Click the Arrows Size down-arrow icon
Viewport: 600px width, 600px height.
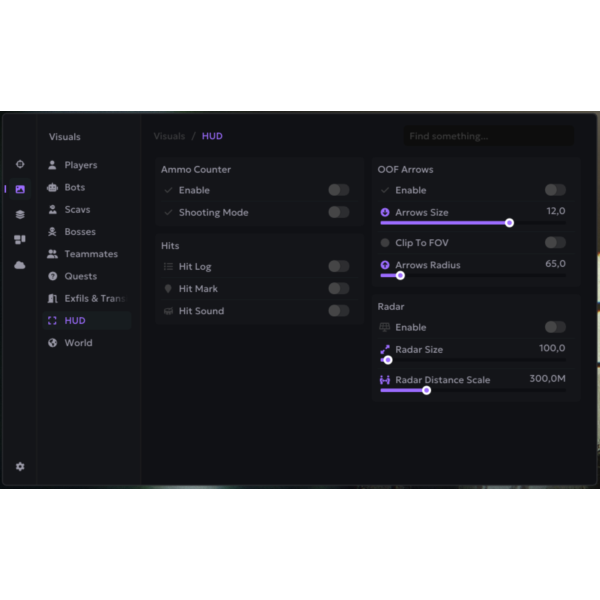pos(385,212)
